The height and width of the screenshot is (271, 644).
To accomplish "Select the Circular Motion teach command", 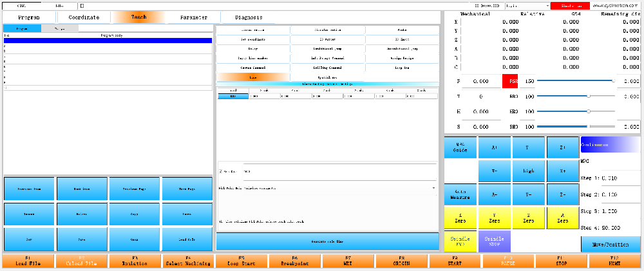I will coord(327,30).
